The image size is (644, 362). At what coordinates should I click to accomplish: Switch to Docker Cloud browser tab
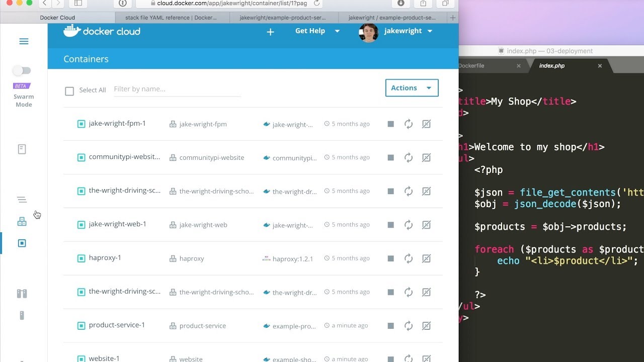tap(57, 18)
